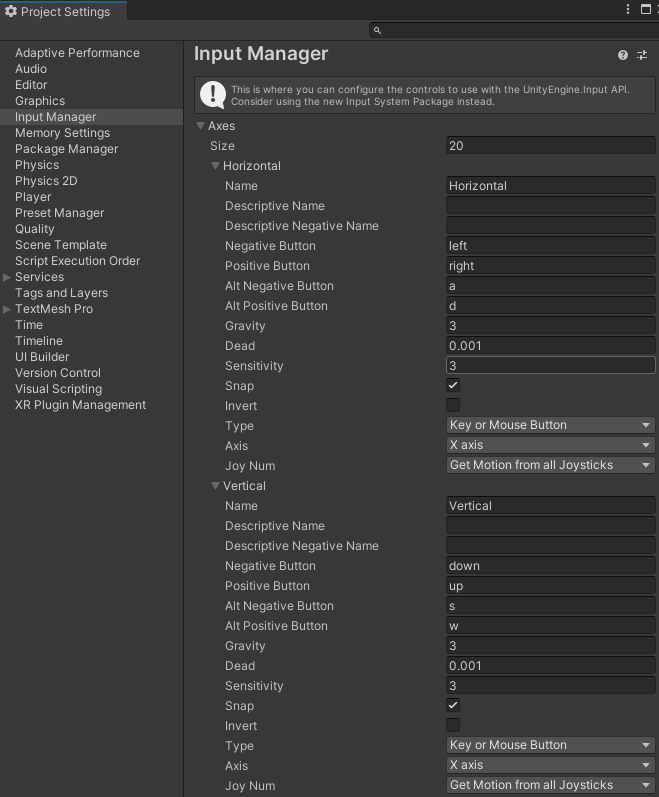The image size is (659, 797).
Task: Click the Horizontal Sensitivity field
Action: pos(550,365)
